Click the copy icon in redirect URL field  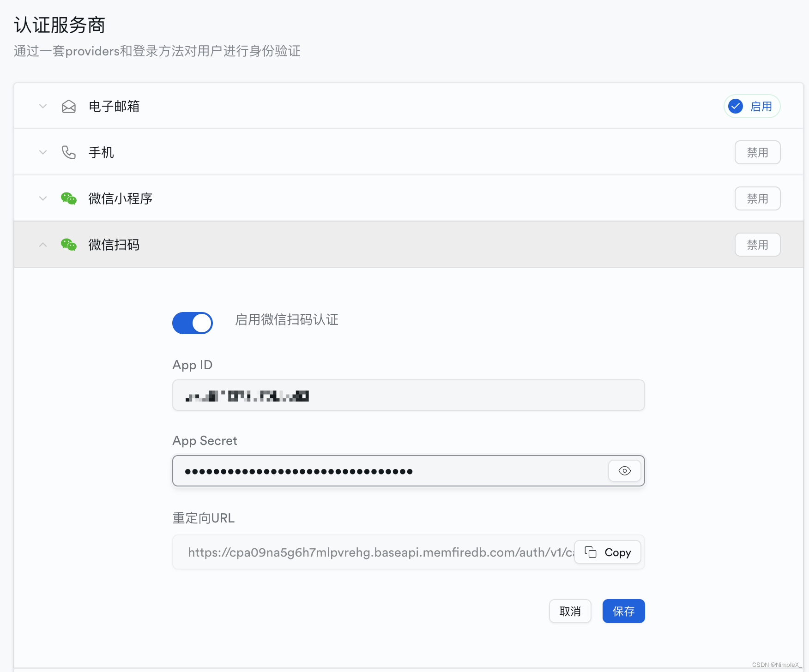[x=591, y=552]
